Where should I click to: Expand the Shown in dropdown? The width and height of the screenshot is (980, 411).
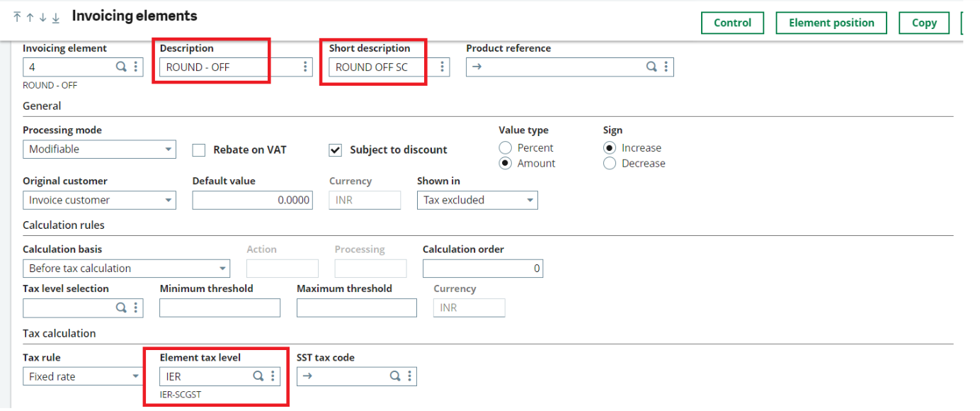pos(530,201)
